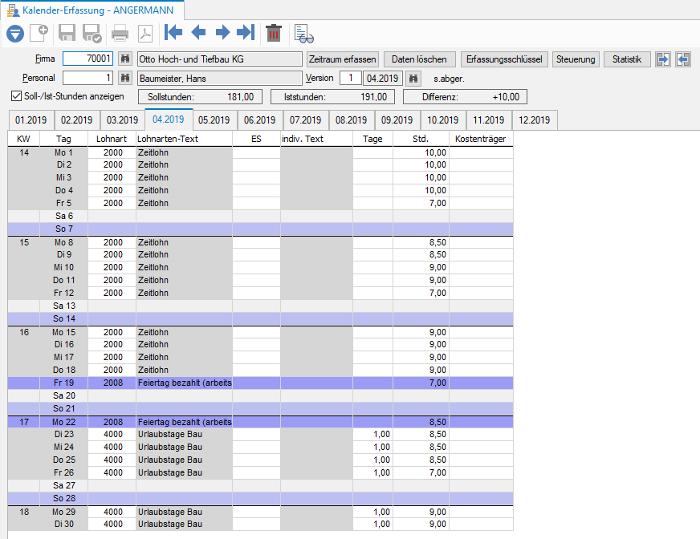Viewport: 700px width, 539px height.
Task: Toggle the Soll-/Ist-Stunden anzeigen checkbox
Action: click(17, 96)
